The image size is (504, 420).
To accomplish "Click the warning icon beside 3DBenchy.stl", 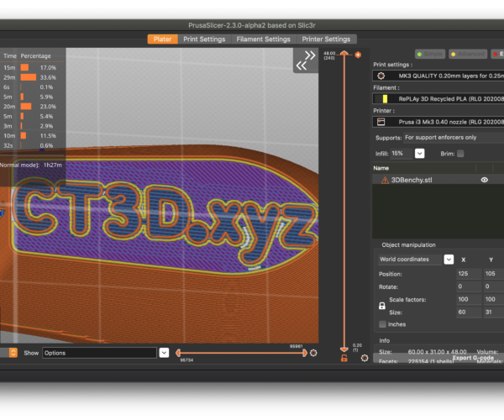I will 385,181.
